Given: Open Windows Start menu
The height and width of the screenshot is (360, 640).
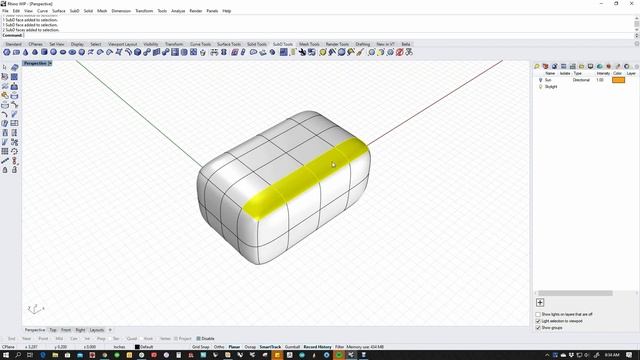Looking at the screenshot, I should coord(6,355).
